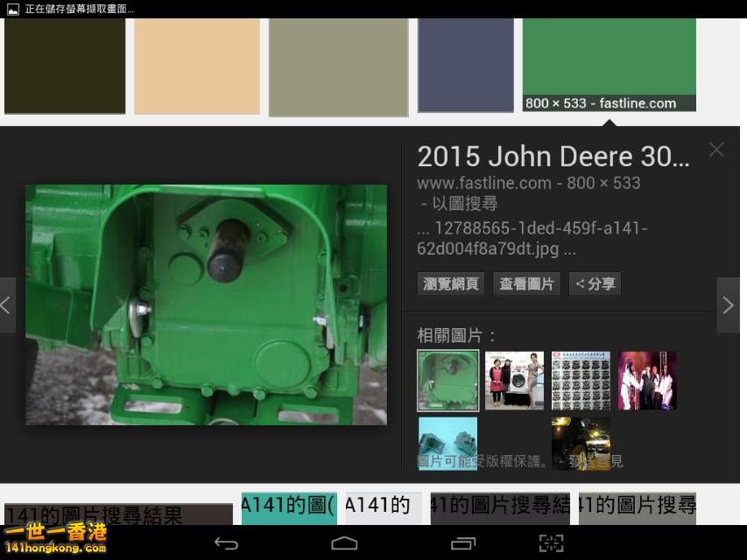The image size is (747, 560).
Task: Select the related thumbnail with rows of small parts
Action: point(581,381)
